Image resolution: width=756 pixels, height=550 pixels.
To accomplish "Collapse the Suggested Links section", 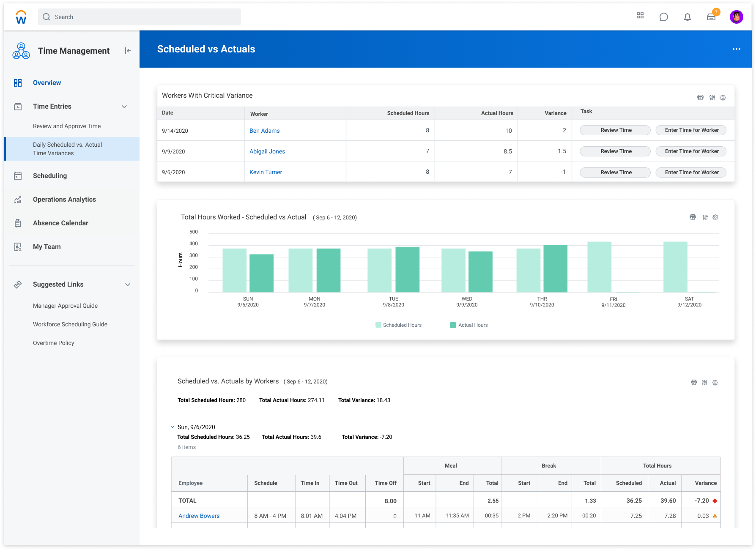I will tap(128, 284).
